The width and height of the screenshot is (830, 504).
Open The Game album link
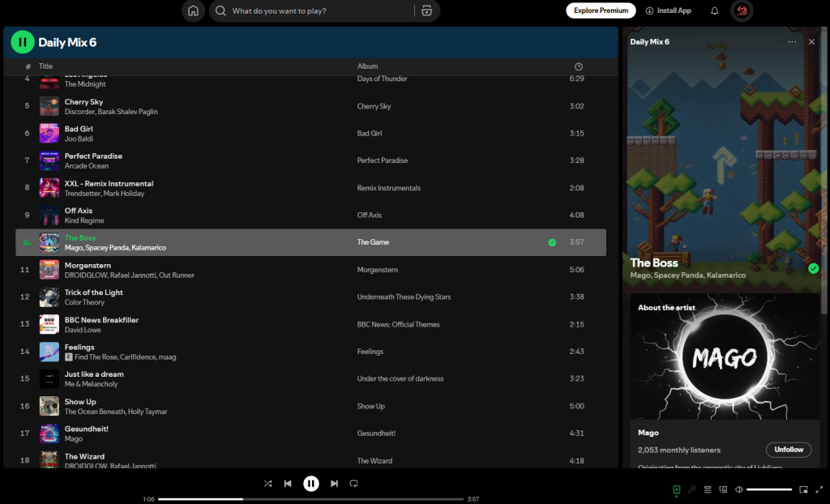373,242
